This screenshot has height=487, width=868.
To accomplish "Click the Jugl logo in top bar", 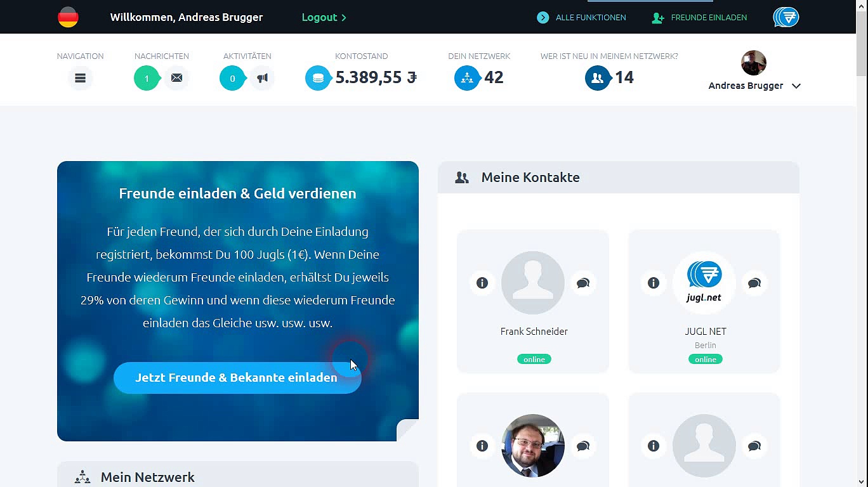I will point(786,17).
